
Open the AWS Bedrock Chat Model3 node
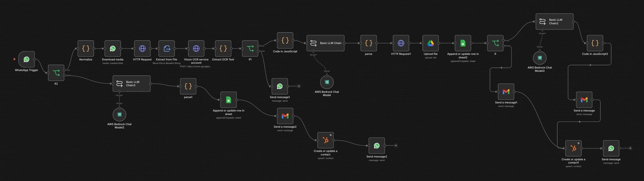(x=540, y=58)
